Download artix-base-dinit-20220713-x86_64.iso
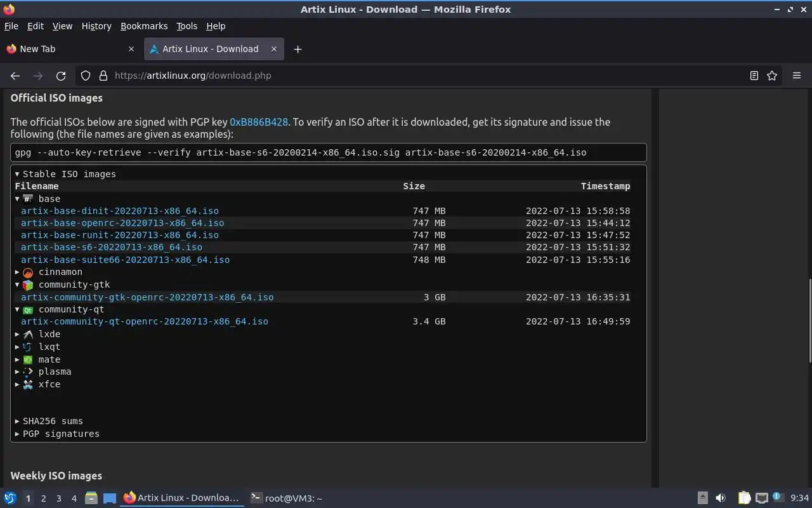Viewport: 812px width, 508px height. [x=120, y=211]
